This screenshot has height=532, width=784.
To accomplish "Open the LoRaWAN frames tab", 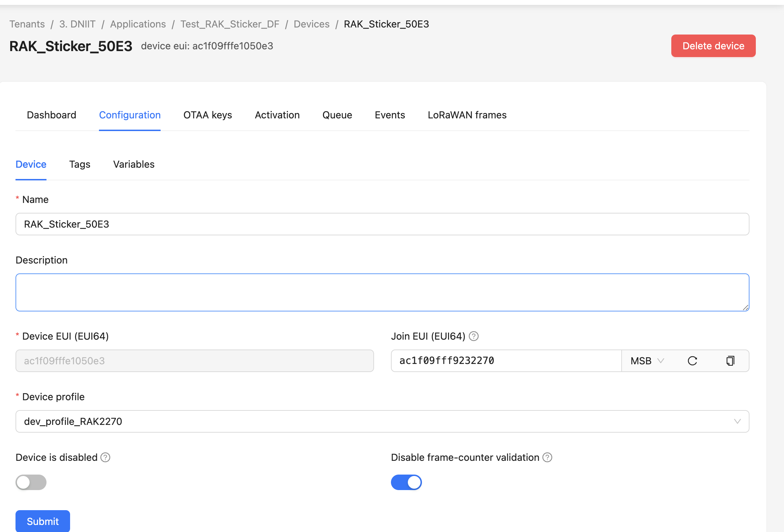I will coord(467,115).
